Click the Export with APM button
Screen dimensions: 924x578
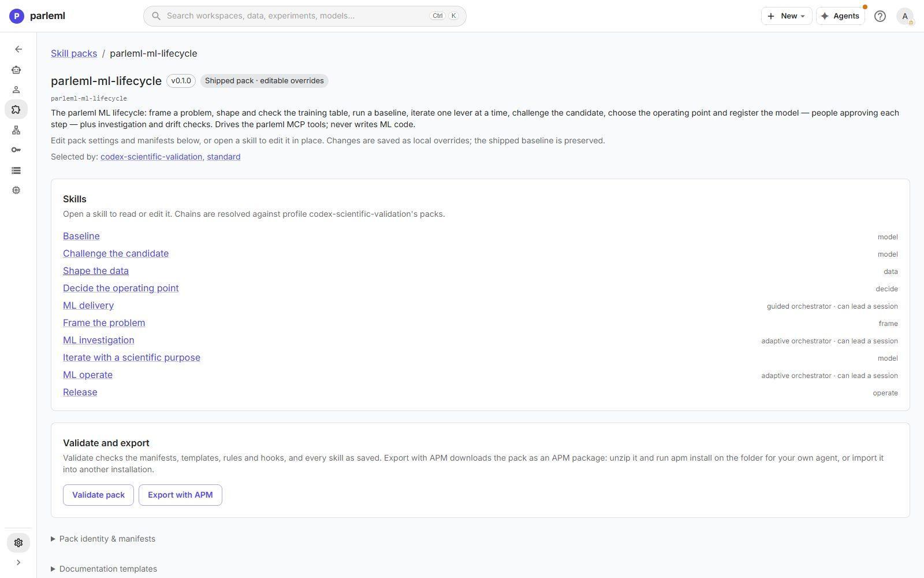point(180,495)
